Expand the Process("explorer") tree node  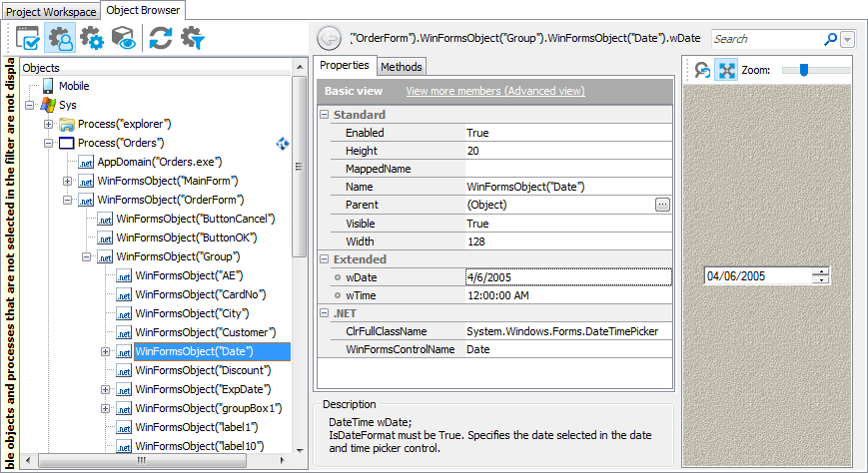pyautogui.click(x=48, y=124)
